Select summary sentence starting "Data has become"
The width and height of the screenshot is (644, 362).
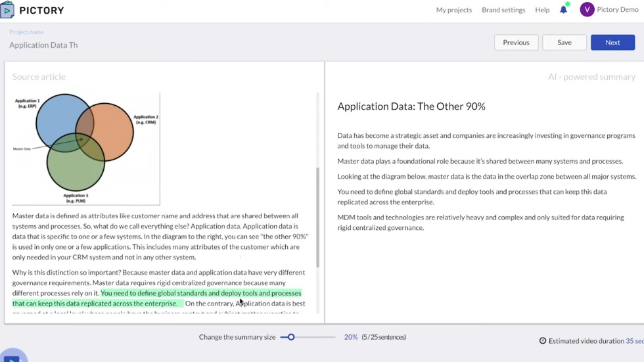[486, 141]
